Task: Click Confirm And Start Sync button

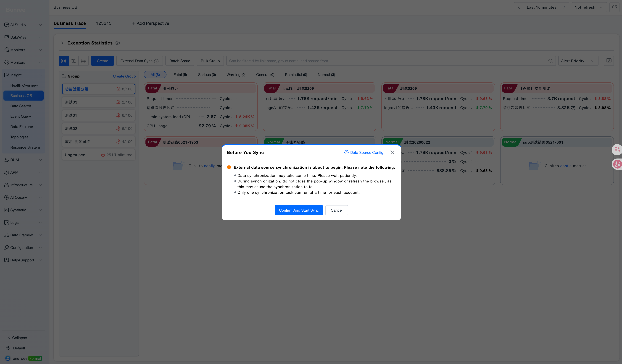Action: tap(299, 210)
